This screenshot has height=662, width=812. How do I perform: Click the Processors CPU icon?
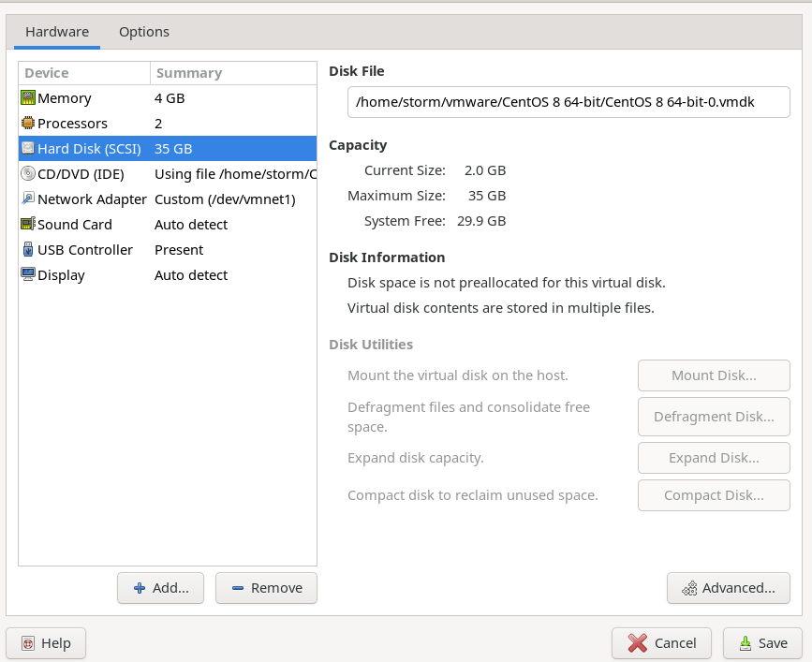click(x=28, y=124)
